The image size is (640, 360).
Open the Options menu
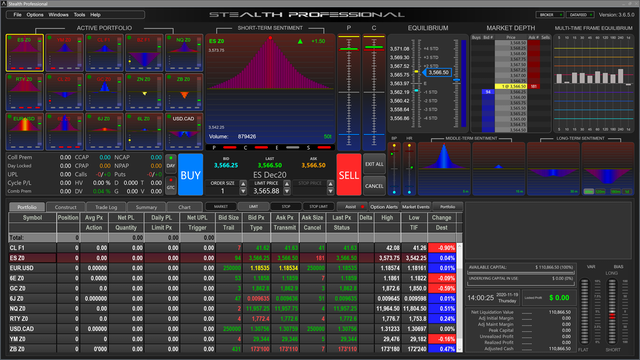[35, 15]
